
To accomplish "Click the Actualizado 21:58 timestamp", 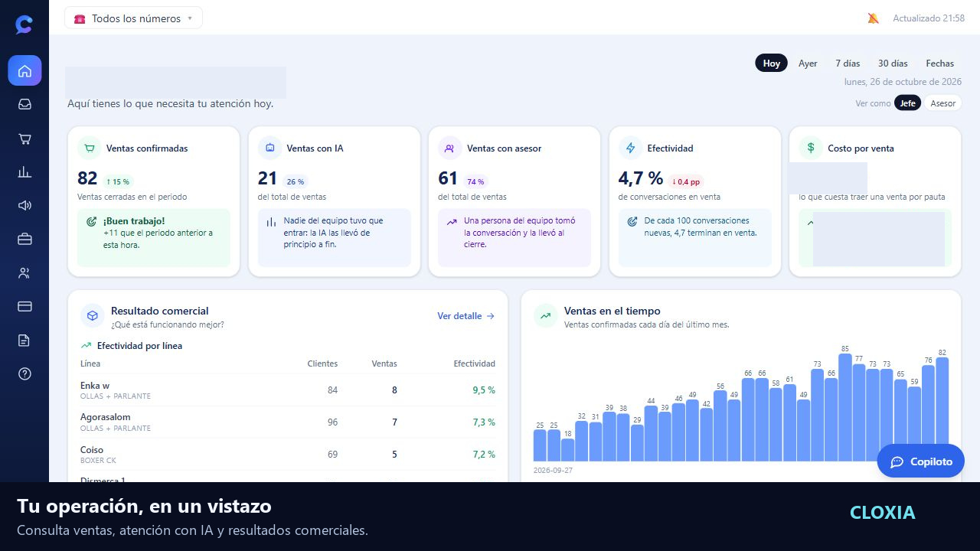I will point(929,18).
